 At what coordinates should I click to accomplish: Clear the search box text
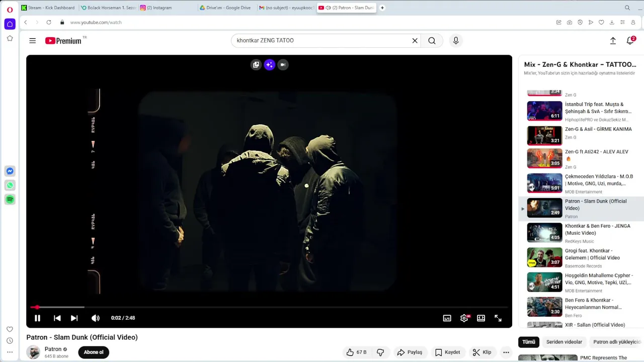[415, 41]
